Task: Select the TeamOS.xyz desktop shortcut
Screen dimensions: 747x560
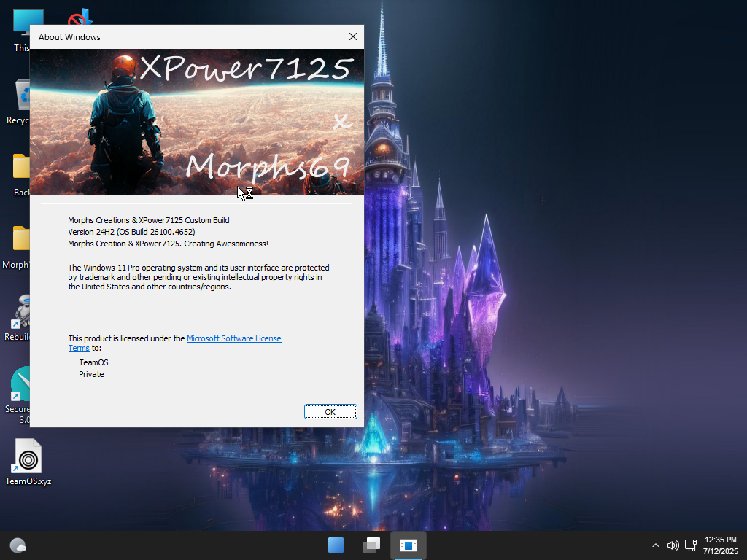Action: (28, 462)
